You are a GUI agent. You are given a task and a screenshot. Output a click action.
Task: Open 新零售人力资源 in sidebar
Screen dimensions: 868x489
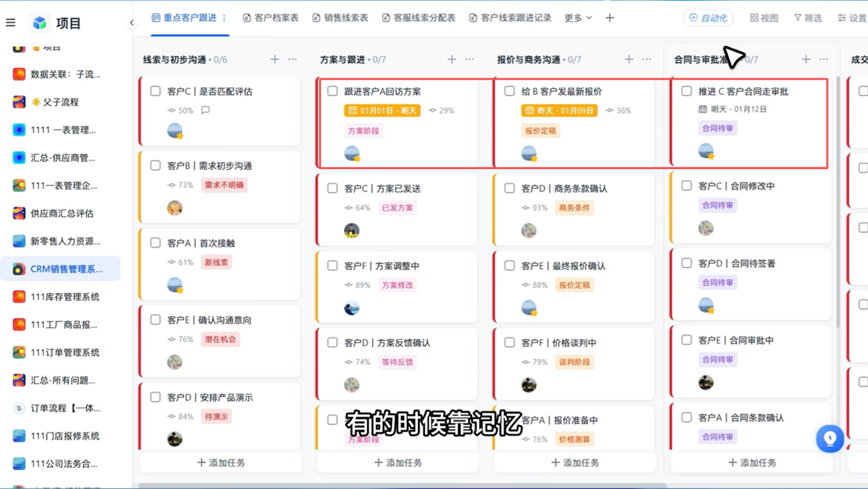[x=60, y=241]
